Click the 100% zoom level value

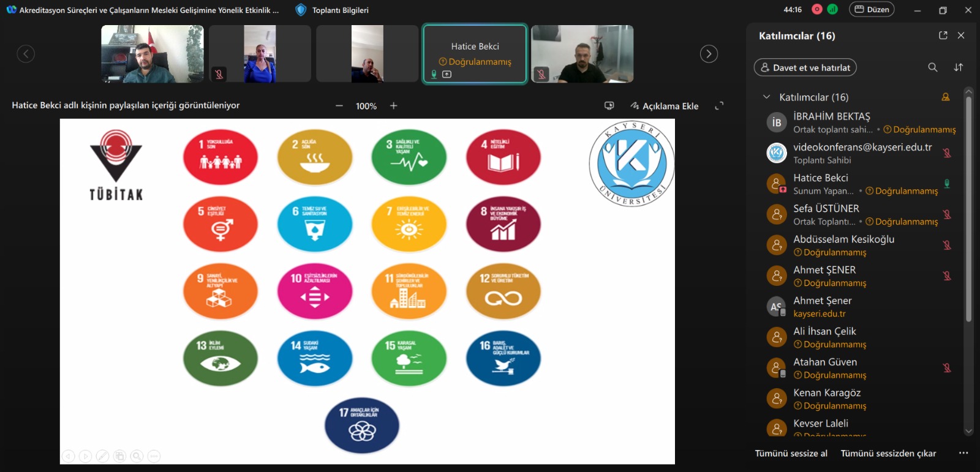point(366,106)
